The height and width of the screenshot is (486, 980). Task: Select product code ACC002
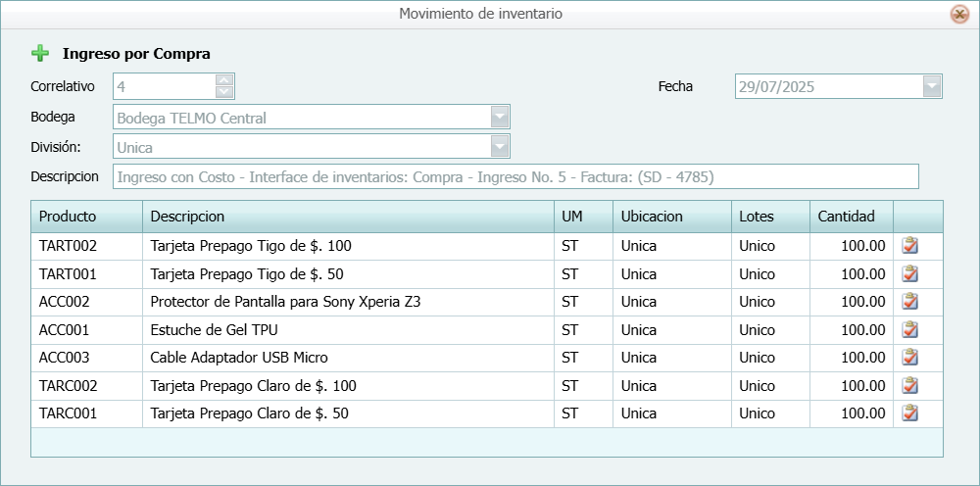(x=65, y=302)
